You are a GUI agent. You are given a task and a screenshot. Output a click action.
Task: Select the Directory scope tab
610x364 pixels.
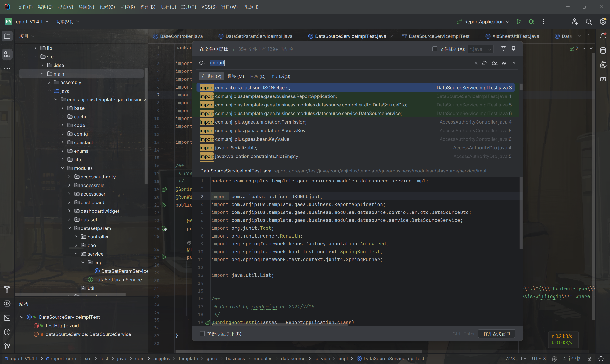point(258,76)
